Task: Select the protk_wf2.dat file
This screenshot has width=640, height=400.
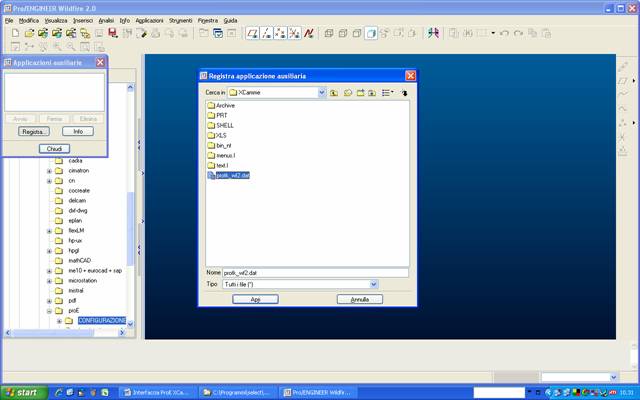Action: (229, 176)
